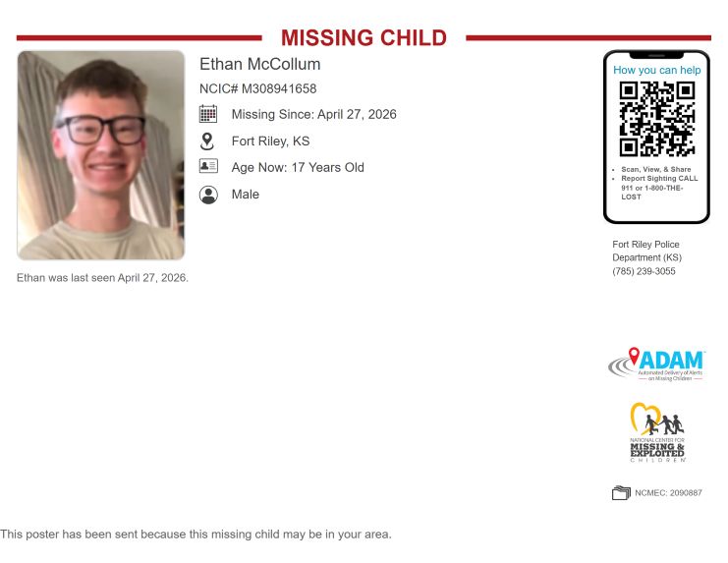Click the child's photo thumbnail
This screenshot has width=728, height=563.
[x=101, y=155]
